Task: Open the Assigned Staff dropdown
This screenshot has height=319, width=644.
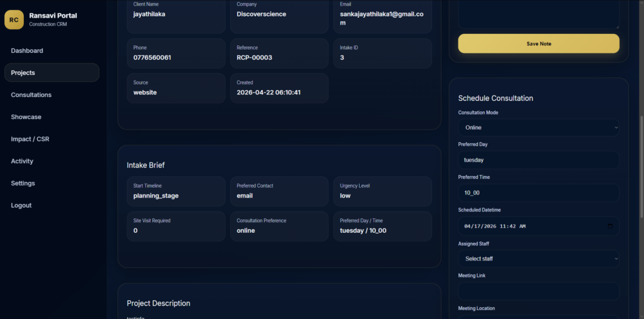Action: point(538,259)
